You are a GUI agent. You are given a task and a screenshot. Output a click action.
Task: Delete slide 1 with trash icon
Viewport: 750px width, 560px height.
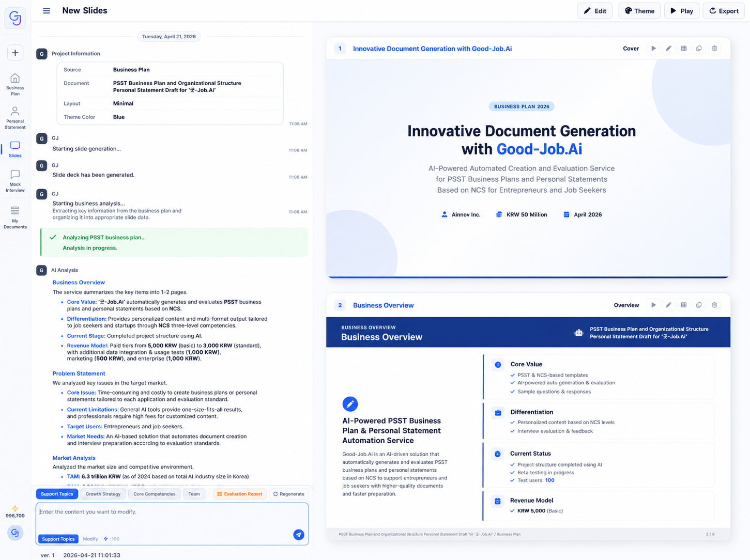(x=714, y=48)
